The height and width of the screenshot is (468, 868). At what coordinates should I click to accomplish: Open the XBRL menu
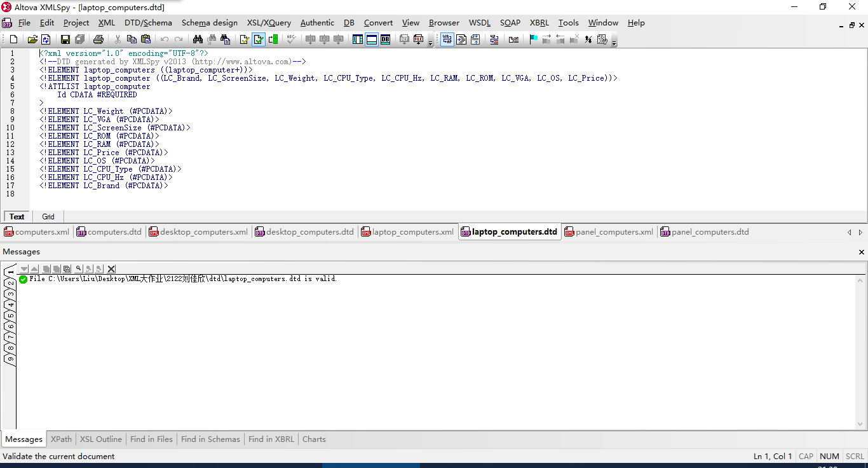[539, 23]
